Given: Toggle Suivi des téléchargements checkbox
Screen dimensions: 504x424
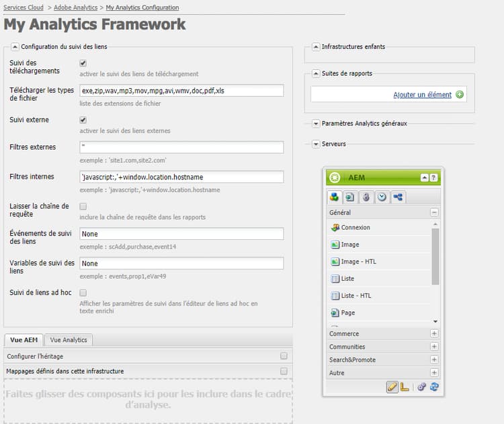Looking at the screenshot, I should click(83, 63).
